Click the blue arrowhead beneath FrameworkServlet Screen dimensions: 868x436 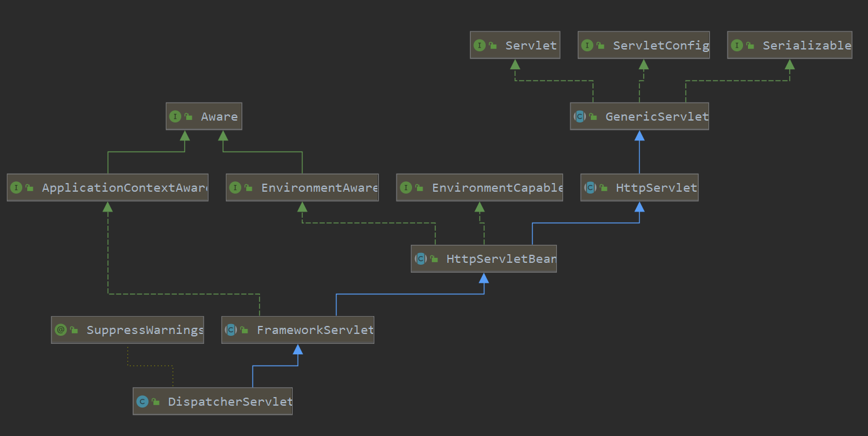point(298,349)
